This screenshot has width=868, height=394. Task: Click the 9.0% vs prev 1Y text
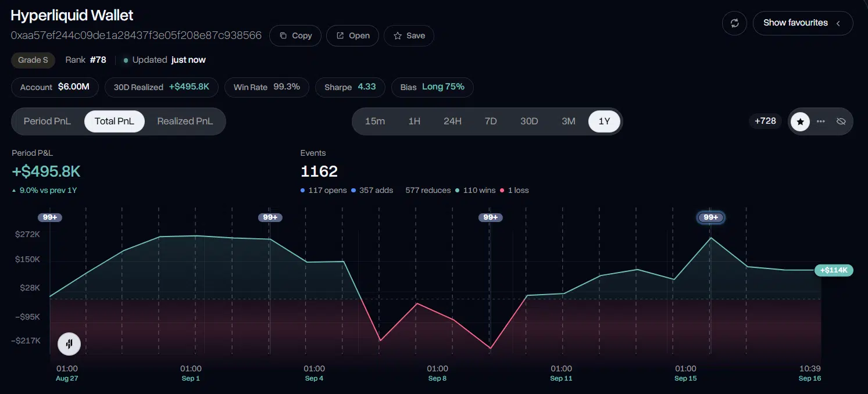click(x=44, y=190)
